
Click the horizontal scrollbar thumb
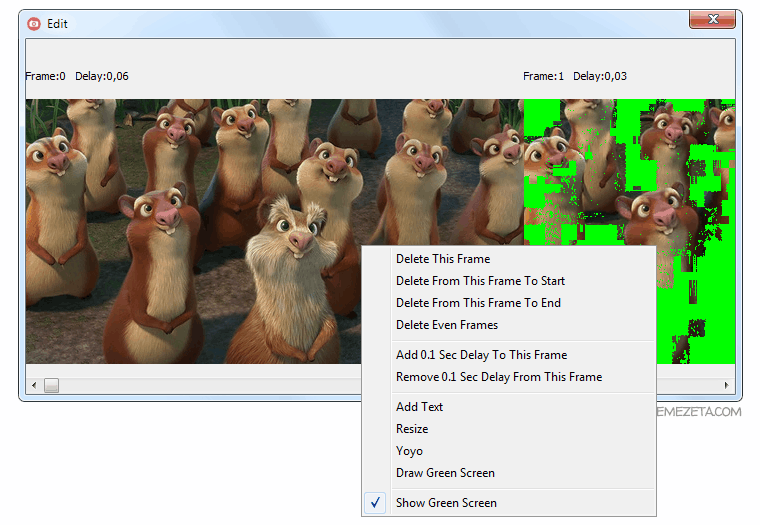(51, 385)
